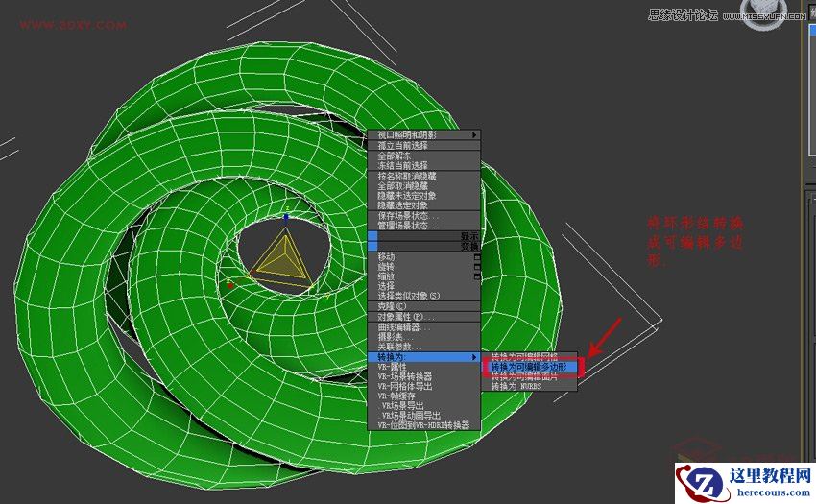Choose 转换为可编辑网格 in the submenu
This screenshot has width=816, height=504.
tap(529, 357)
